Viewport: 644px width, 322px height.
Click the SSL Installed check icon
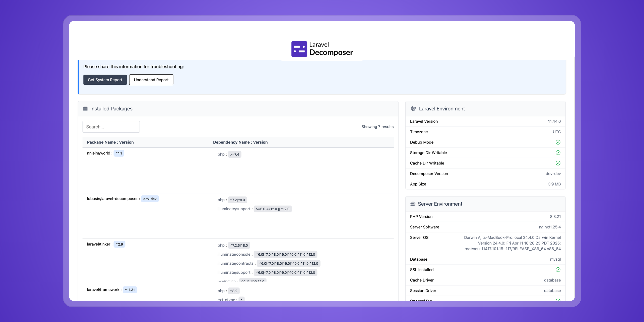pyautogui.click(x=558, y=270)
